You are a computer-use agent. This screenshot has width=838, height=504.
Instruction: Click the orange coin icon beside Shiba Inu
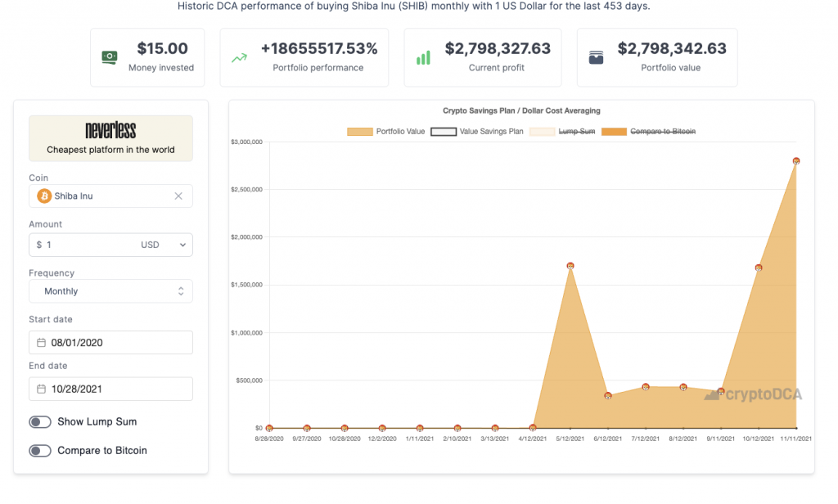pyautogui.click(x=44, y=196)
